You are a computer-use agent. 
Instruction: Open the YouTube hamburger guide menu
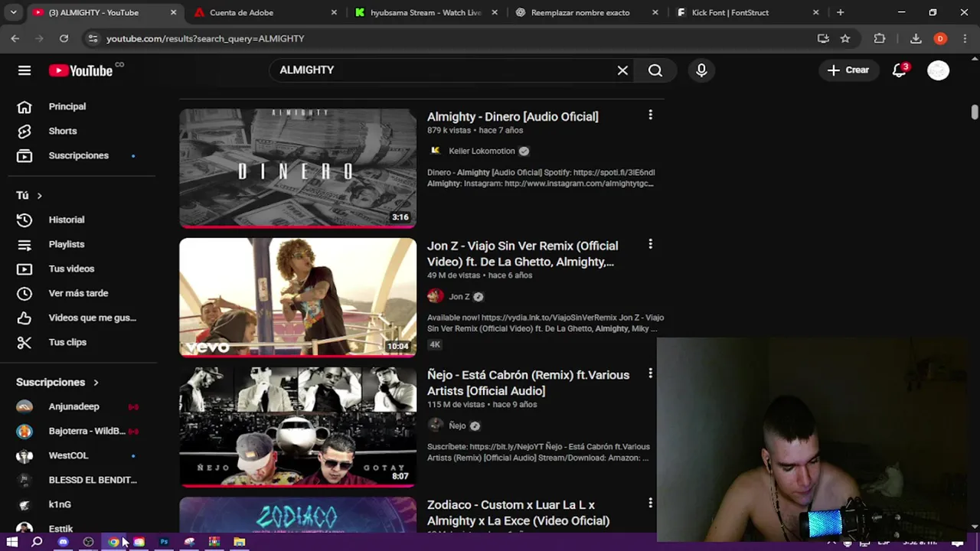pyautogui.click(x=24, y=70)
